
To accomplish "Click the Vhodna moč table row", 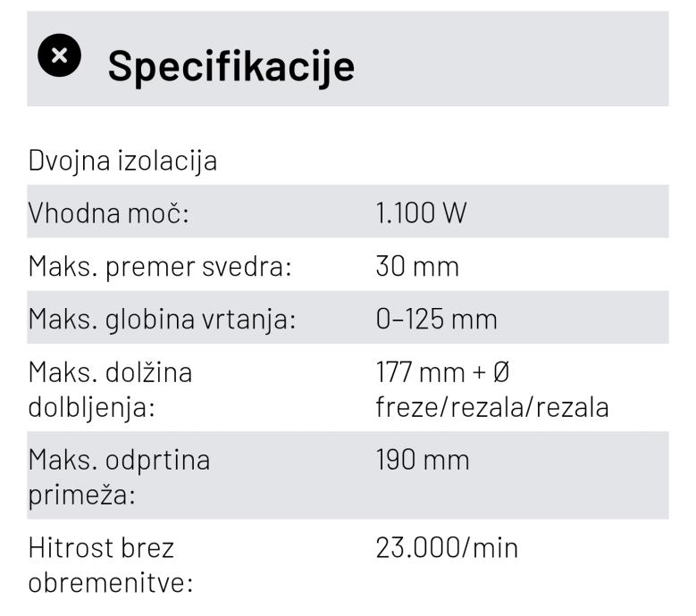I will click(x=348, y=212).
